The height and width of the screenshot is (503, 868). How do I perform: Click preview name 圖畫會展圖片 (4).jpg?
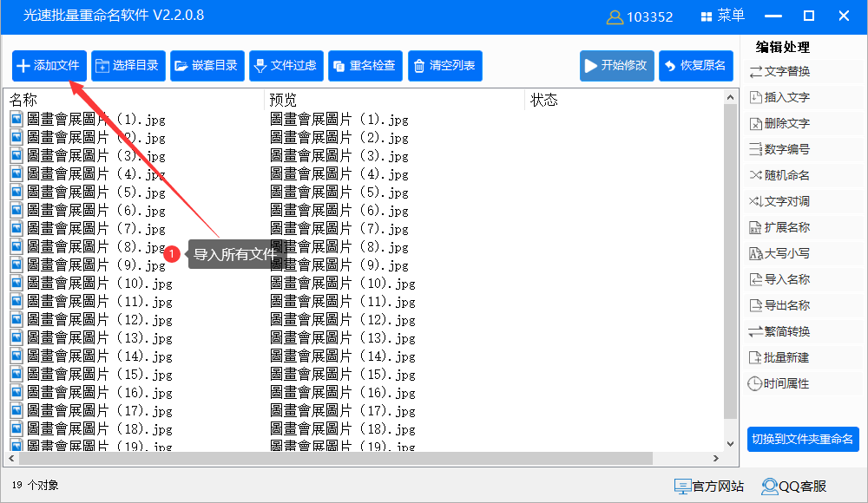click(339, 173)
